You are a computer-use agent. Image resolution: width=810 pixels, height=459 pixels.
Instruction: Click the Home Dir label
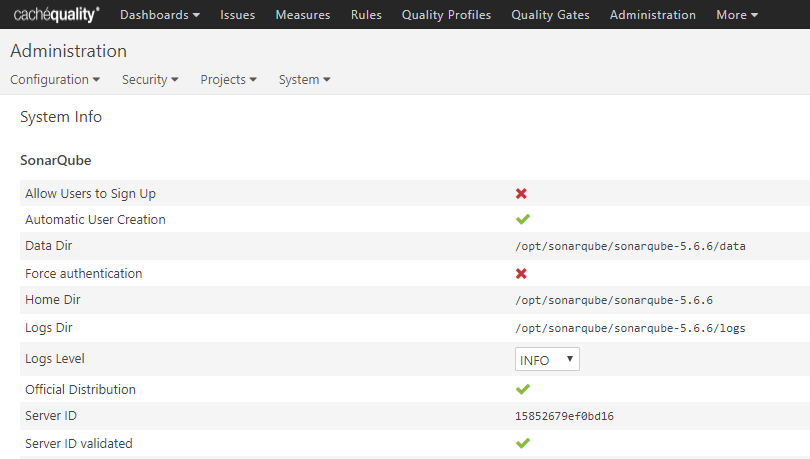click(x=53, y=299)
